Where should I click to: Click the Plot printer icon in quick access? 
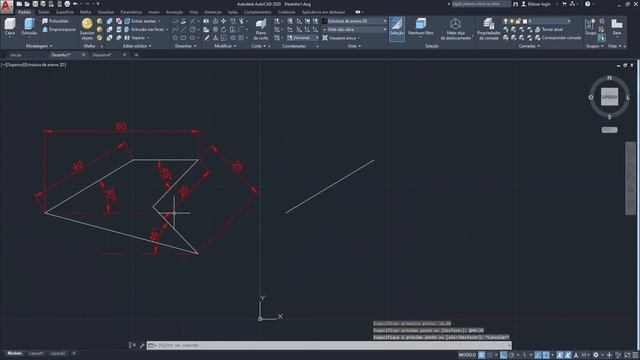67,4
